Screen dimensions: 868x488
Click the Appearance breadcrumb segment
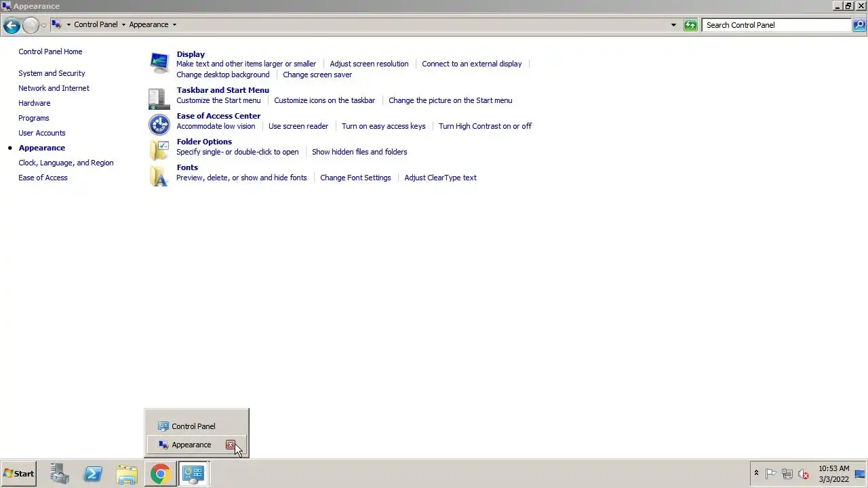pyautogui.click(x=149, y=24)
